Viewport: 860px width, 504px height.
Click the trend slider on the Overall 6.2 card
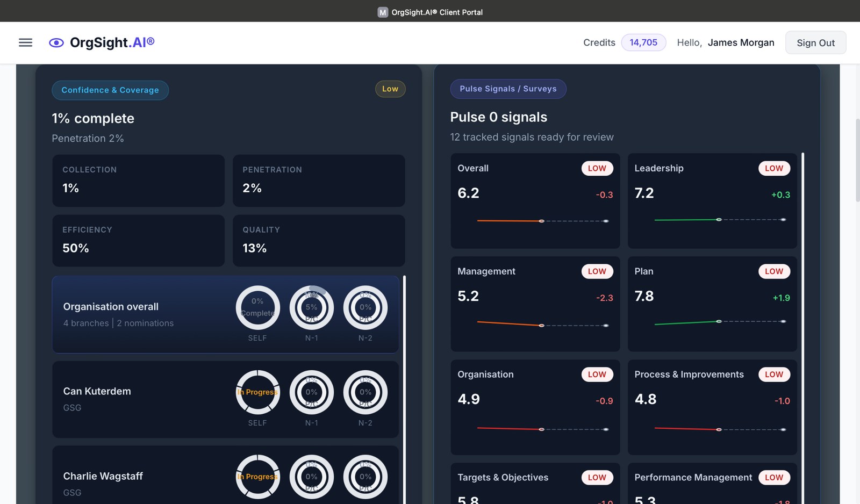[543, 220]
